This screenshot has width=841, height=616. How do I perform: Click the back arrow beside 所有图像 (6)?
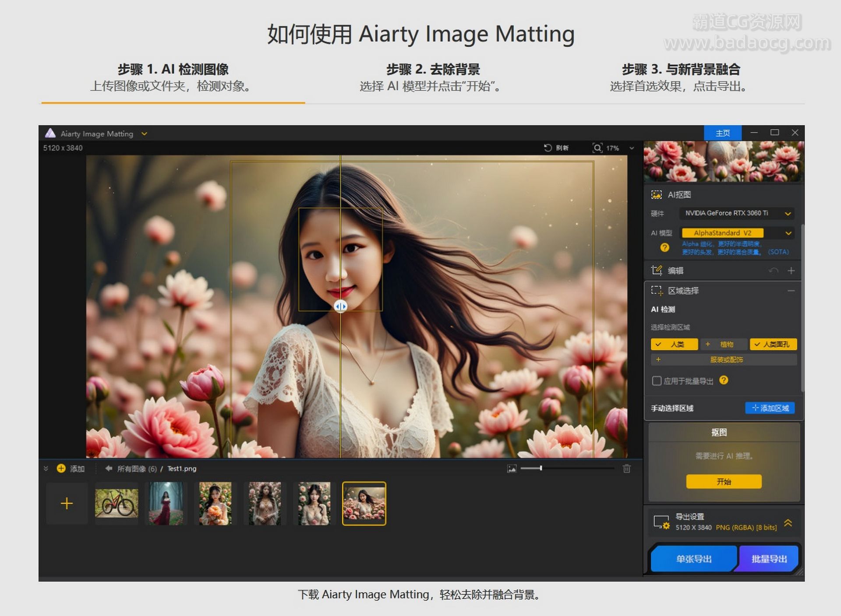click(x=108, y=468)
